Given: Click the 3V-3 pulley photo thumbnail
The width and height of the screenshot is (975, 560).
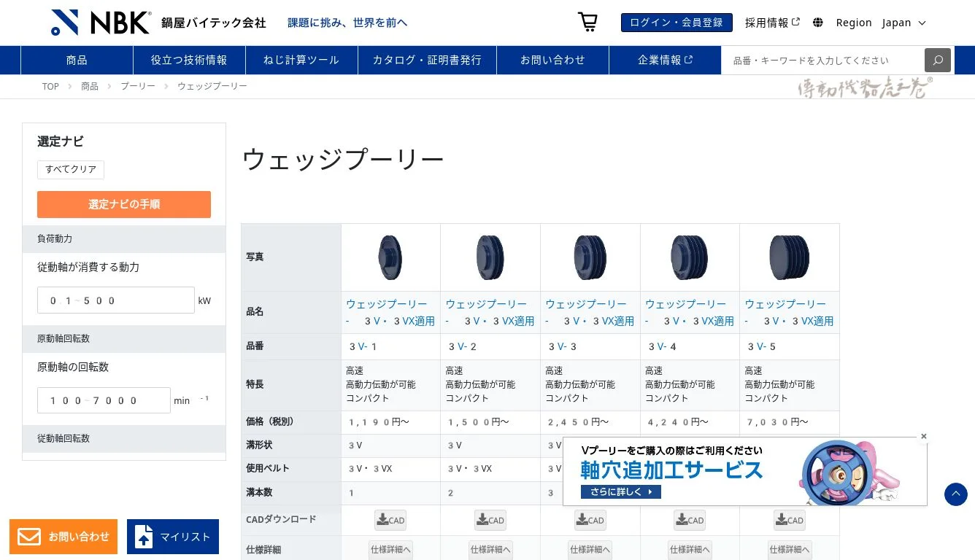Looking at the screenshot, I should [590, 257].
